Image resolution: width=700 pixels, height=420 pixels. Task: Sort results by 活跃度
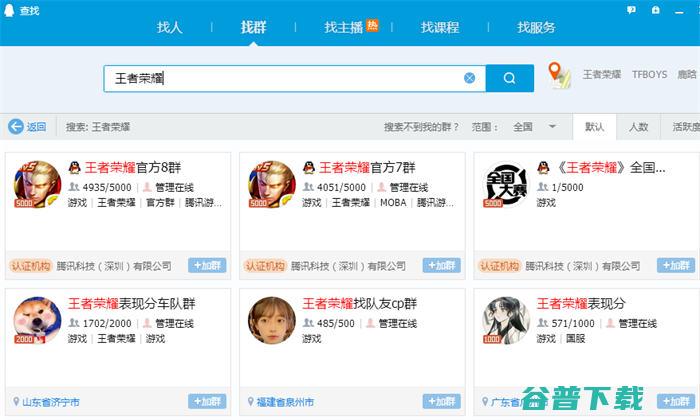(685, 127)
